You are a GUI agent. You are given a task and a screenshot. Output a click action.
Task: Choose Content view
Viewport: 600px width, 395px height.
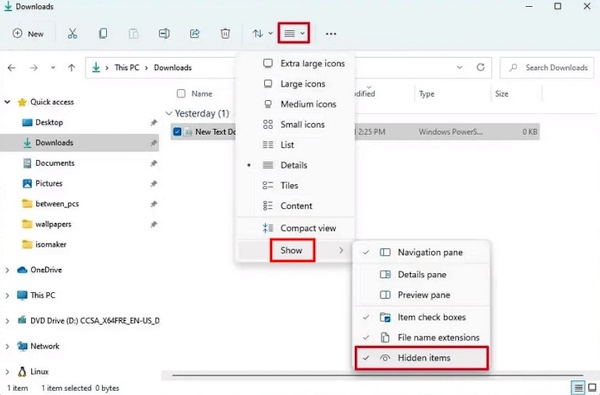point(296,206)
